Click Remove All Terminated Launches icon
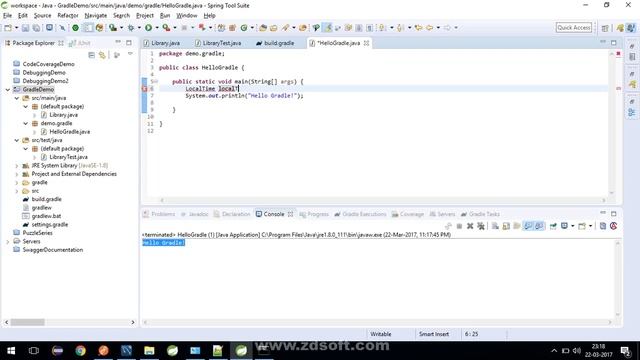Screen dimensions: 640x360 [481, 226]
